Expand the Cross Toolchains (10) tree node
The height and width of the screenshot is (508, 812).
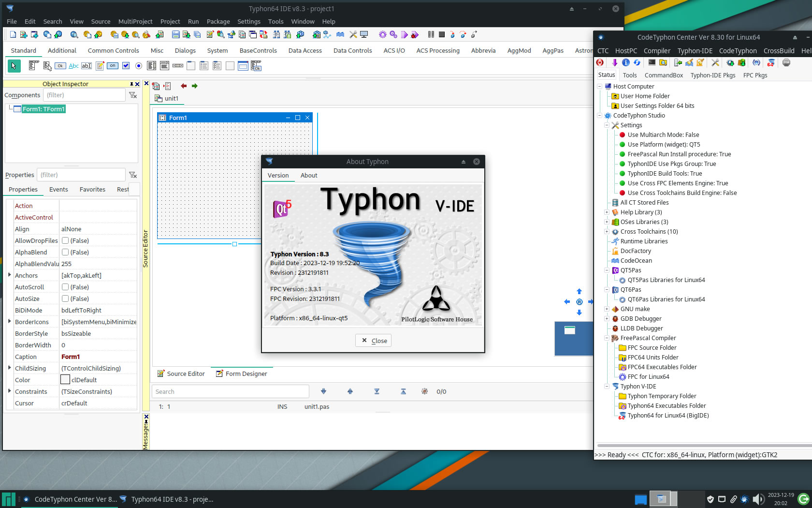click(x=607, y=231)
